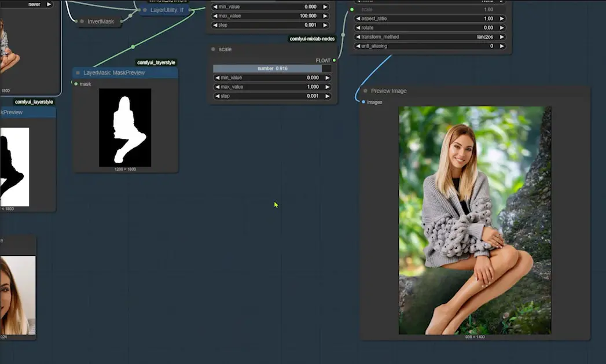Select previous transform_method option
Image resolution: width=606 pixels, height=364 pixels.
[358, 37]
